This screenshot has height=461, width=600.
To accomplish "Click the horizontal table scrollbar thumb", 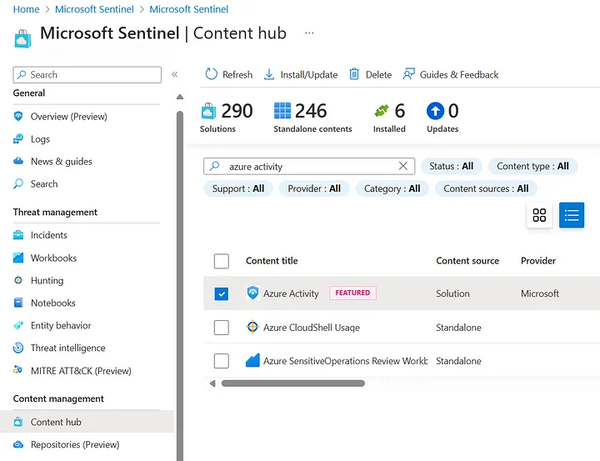I will click(293, 383).
